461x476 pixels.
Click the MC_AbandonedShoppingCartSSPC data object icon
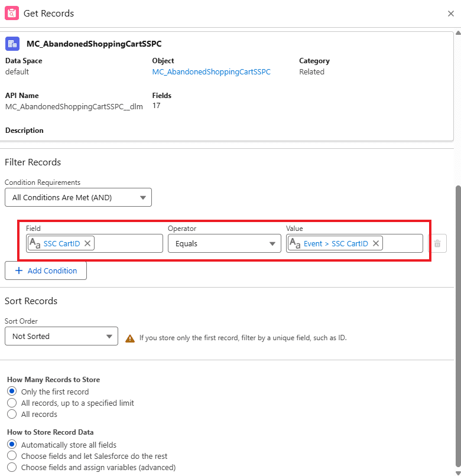click(x=12, y=44)
